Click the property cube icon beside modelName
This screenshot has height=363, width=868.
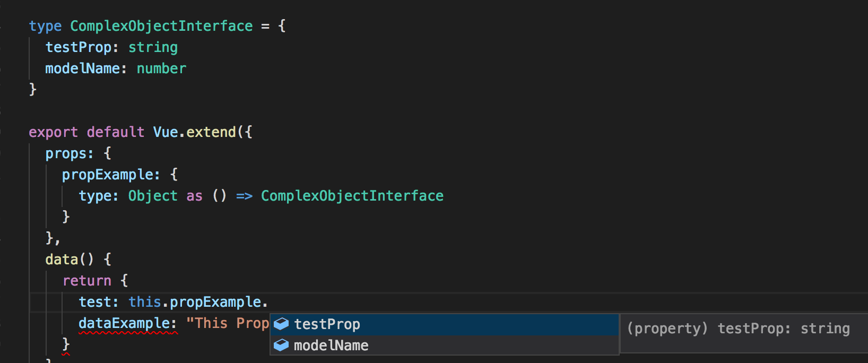(x=282, y=345)
